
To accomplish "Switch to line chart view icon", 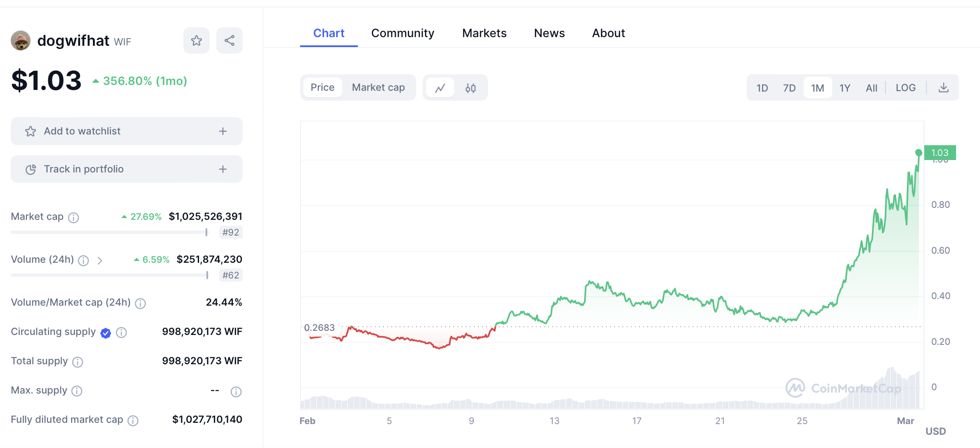I will point(440,88).
